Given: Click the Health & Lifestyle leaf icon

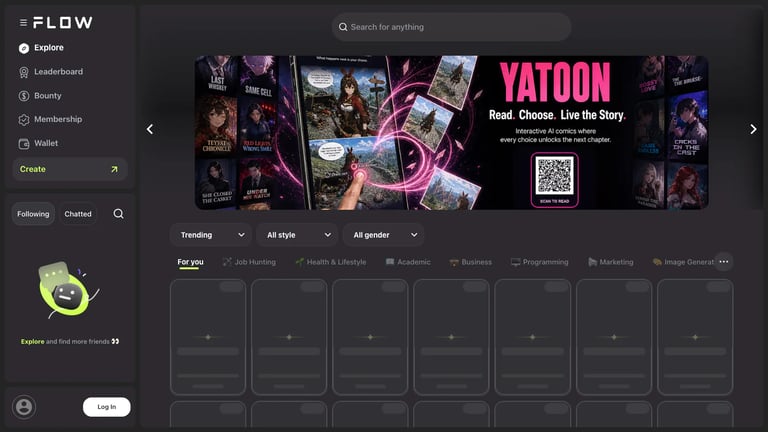Looking at the screenshot, I should click(x=299, y=262).
